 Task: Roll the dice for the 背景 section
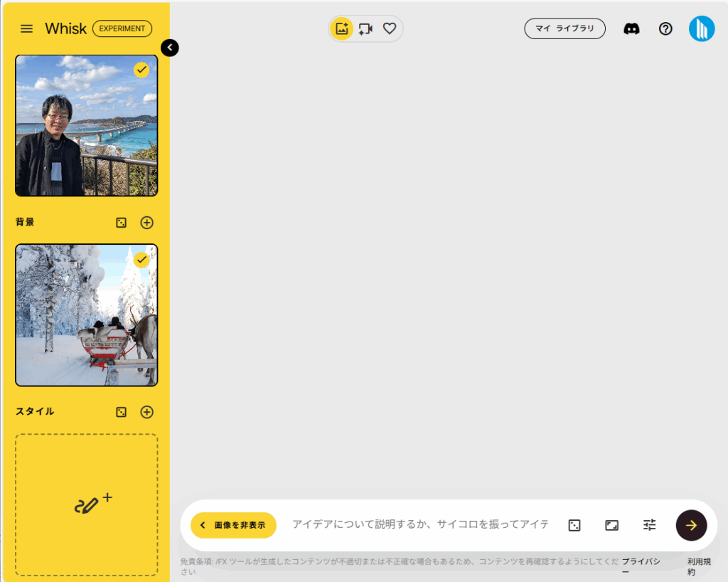pyautogui.click(x=122, y=223)
